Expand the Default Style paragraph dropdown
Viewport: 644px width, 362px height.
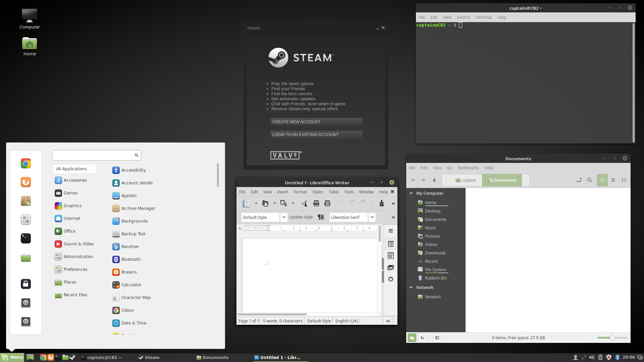pos(284,217)
